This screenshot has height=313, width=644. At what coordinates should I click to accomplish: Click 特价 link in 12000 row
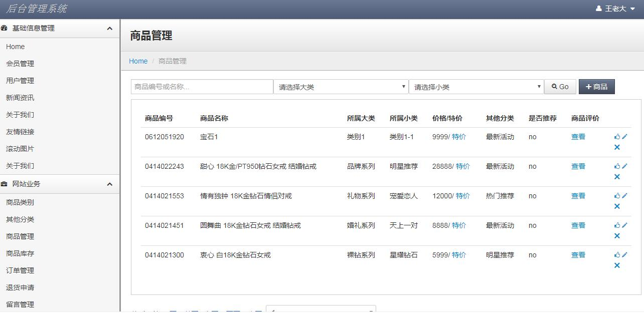tap(463, 196)
